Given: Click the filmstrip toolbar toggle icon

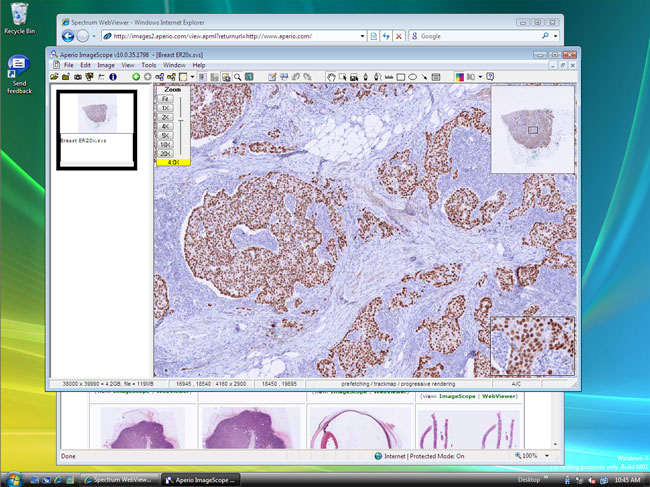Looking at the screenshot, I should coord(202,77).
